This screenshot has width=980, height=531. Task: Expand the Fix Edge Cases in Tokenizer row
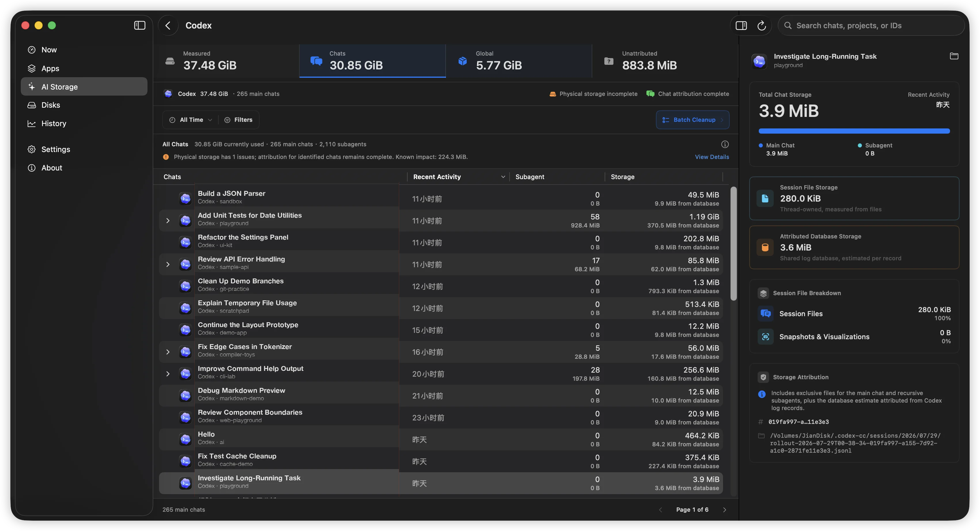pos(168,352)
